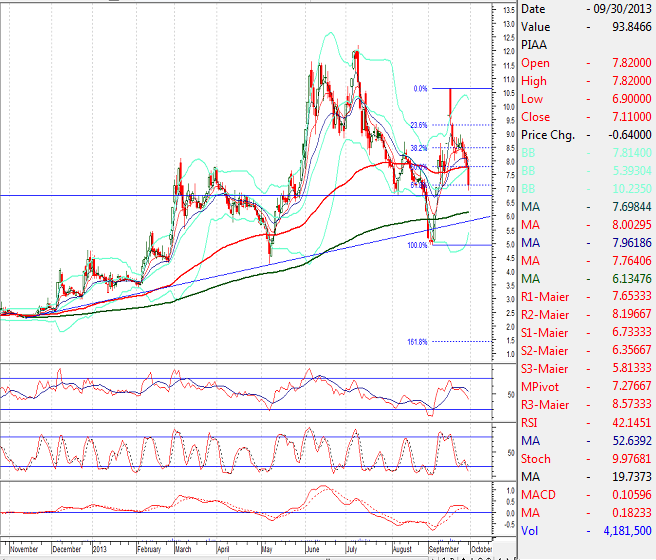Click the 0.0% Fibonacci level label
Viewport: 656px width, 560px height.
420,89
